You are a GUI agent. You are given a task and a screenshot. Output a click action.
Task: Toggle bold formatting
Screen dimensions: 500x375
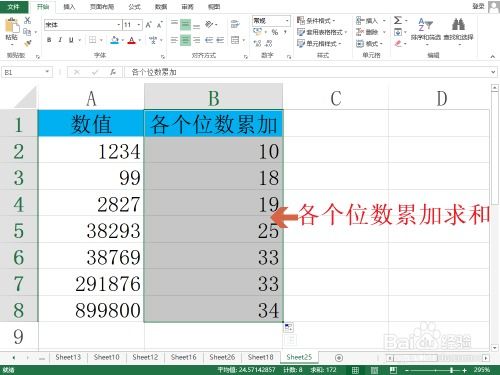click(x=49, y=40)
